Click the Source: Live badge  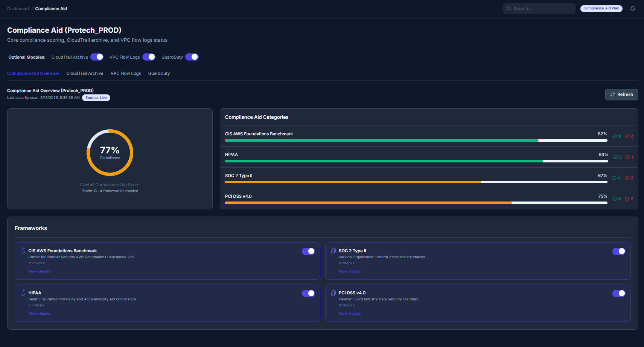pos(96,98)
